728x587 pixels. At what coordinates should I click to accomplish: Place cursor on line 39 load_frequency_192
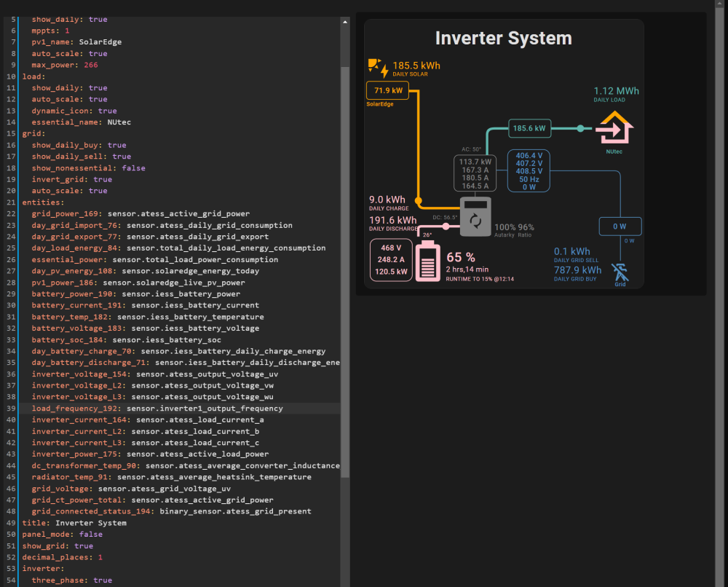tap(157, 409)
